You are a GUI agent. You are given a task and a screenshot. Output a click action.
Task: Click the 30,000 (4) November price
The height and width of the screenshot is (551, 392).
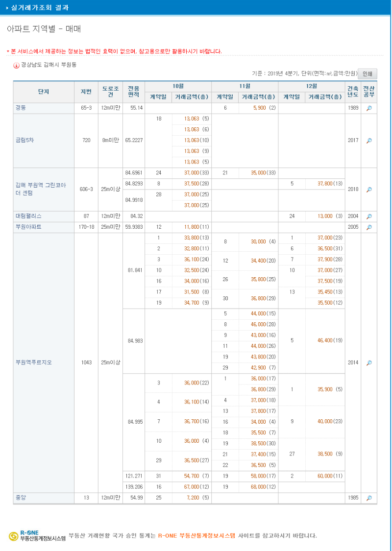[263, 242]
